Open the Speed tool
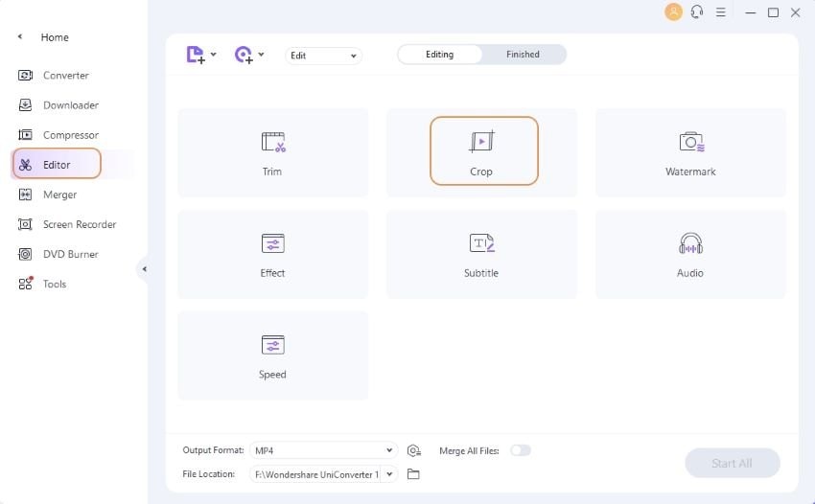The height and width of the screenshot is (504, 815). pyautogui.click(x=273, y=355)
